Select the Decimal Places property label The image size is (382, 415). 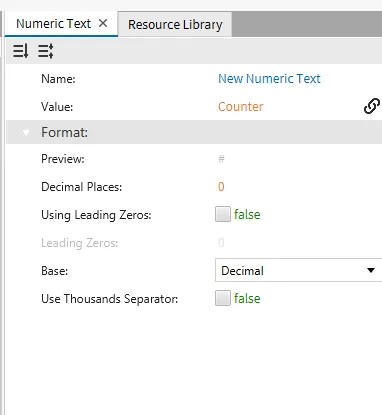click(82, 187)
